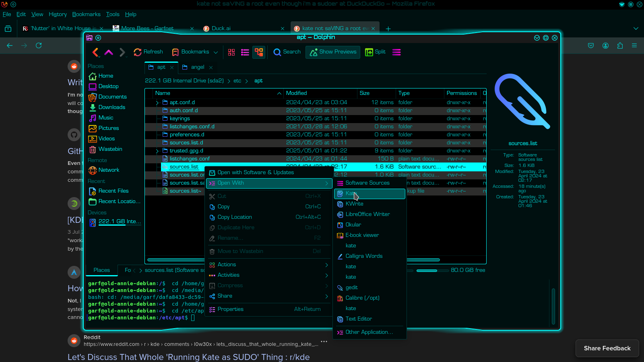Image resolution: width=644 pixels, height=362 pixels.
Task: Click the Share Feedback button
Action: click(x=607, y=348)
